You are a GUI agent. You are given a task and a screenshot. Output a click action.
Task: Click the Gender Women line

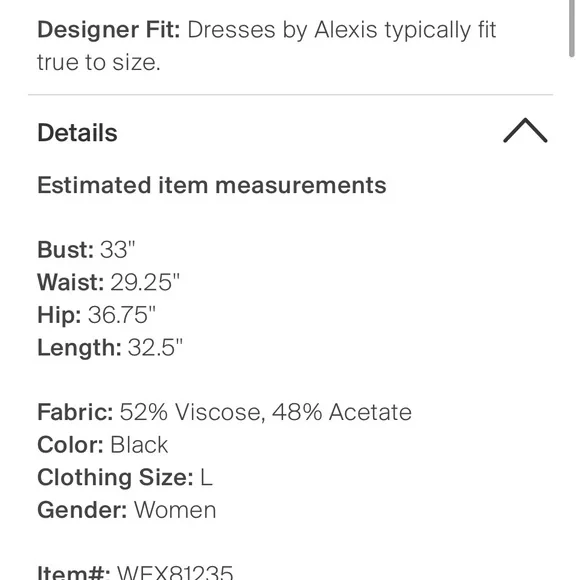127,510
